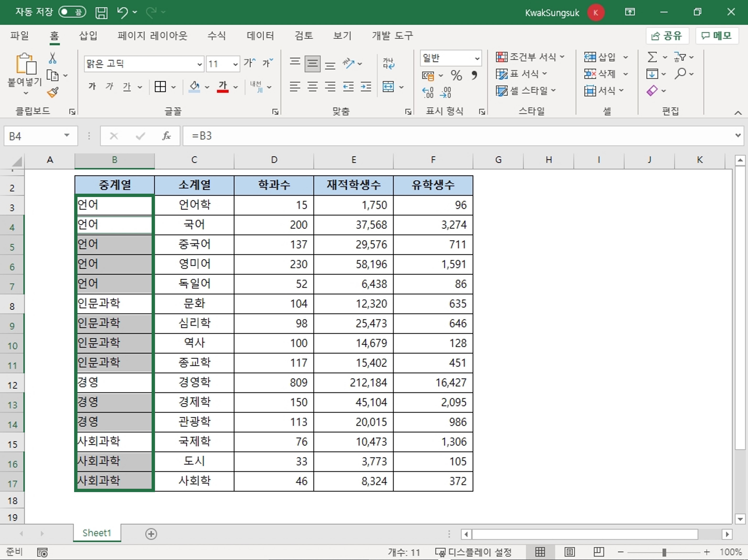This screenshot has height=560, width=748.
Task: Click the Save disk icon
Action: click(x=101, y=13)
